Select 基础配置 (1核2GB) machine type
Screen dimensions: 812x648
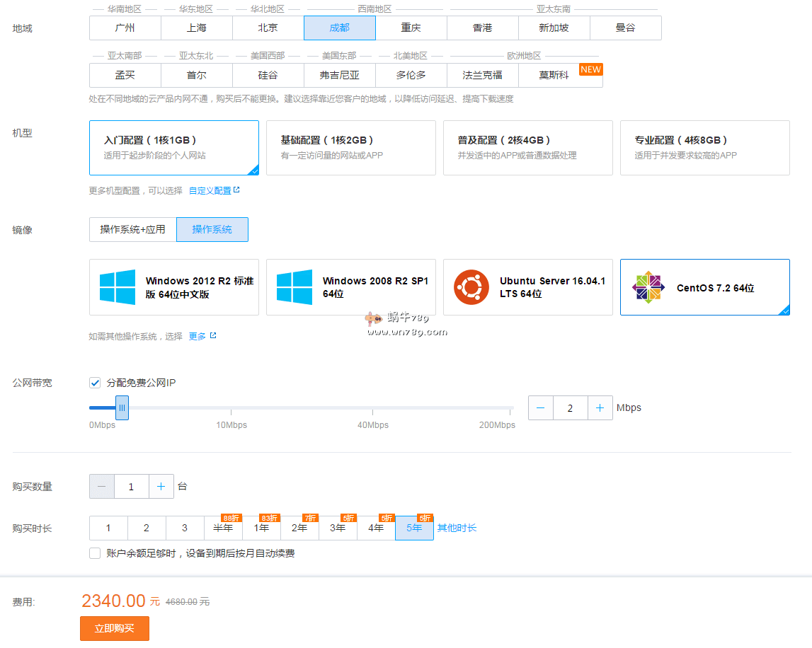click(350, 147)
